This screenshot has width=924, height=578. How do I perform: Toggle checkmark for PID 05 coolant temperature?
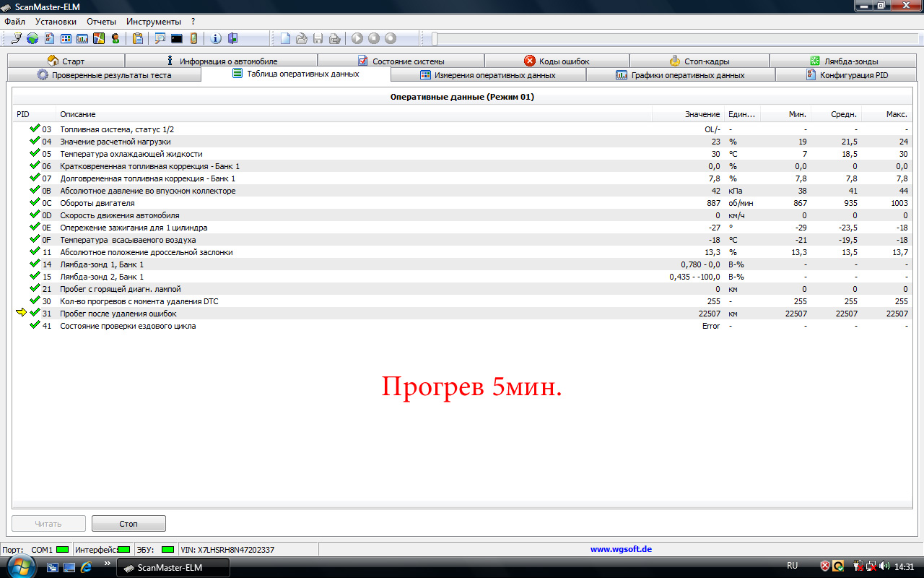[x=35, y=153]
